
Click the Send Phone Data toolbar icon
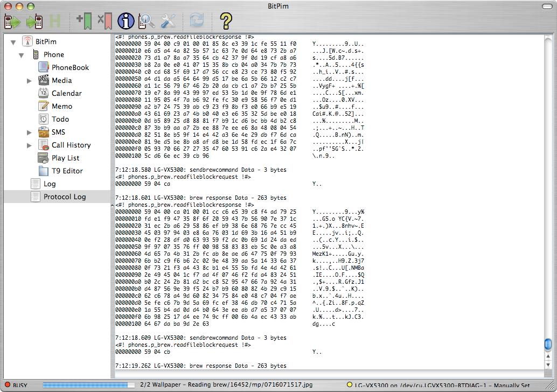(x=34, y=22)
